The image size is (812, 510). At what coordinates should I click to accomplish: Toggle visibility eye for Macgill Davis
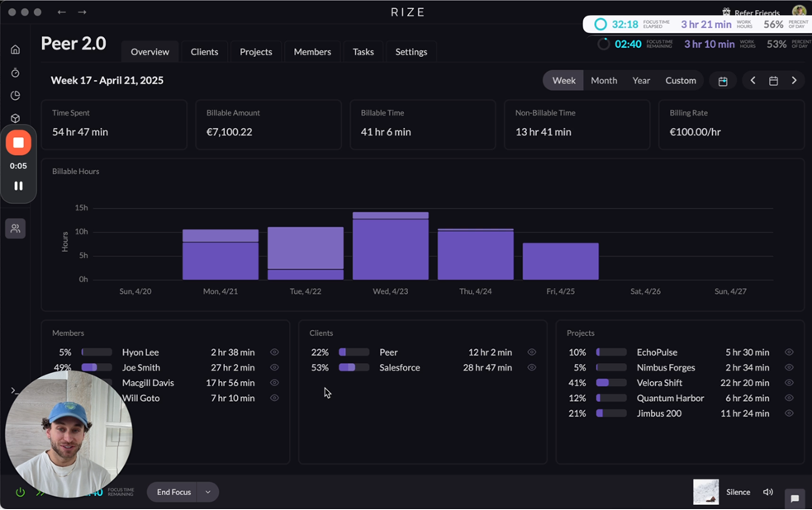click(274, 383)
